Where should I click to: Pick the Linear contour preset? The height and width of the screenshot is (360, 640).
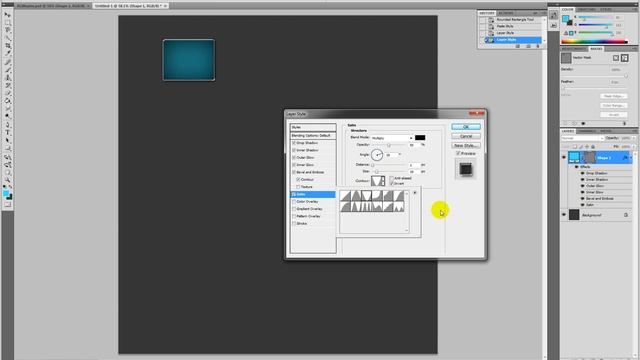(x=345, y=196)
